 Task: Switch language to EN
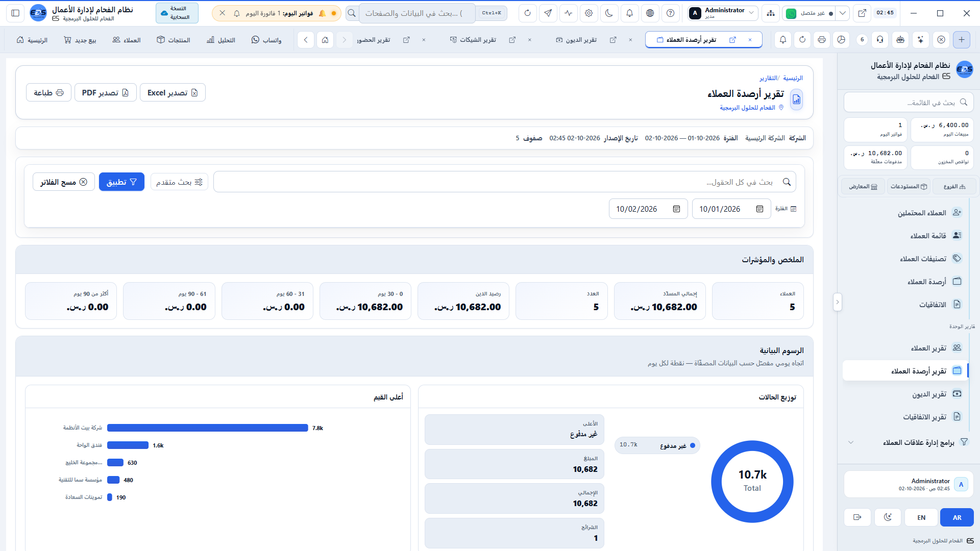(921, 517)
